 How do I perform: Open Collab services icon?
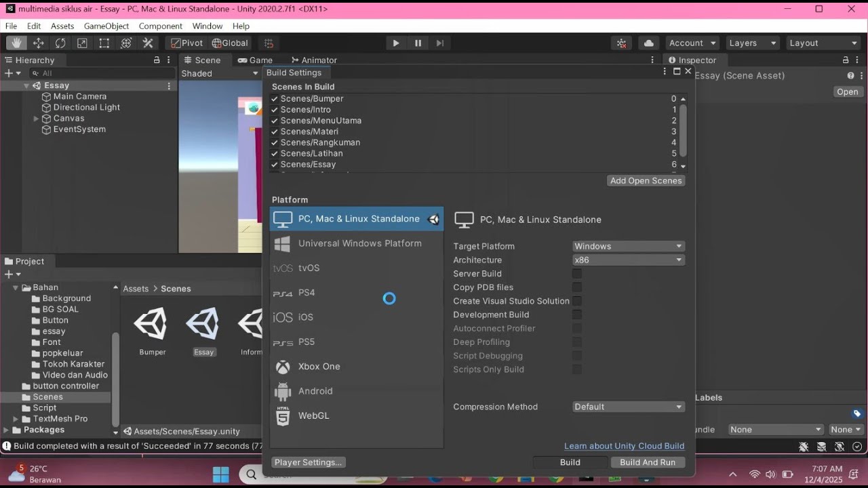pyautogui.click(x=622, y=43)
